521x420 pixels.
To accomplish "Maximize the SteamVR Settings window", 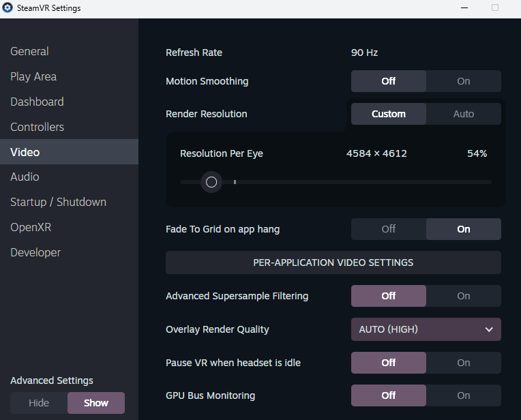I will (x=495, y=8).
